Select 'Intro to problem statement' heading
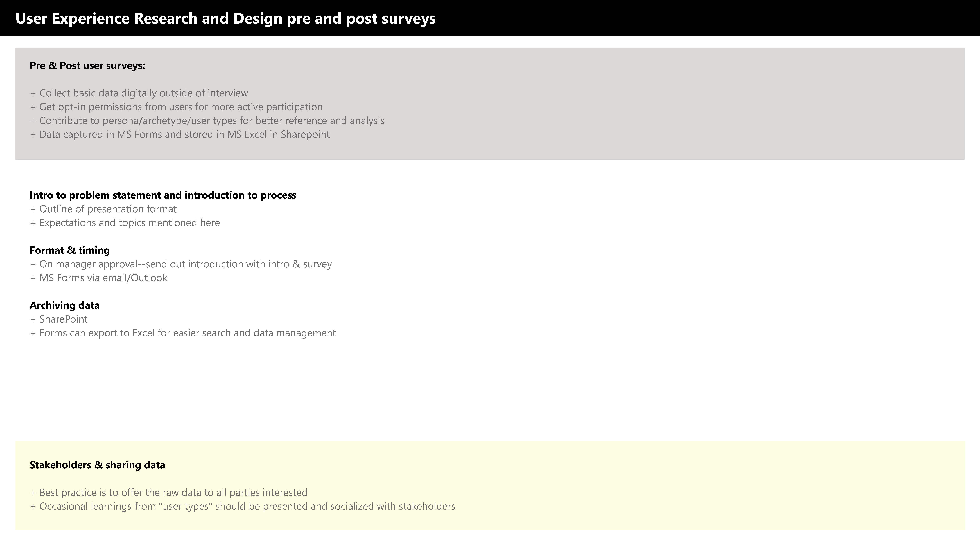The image size is (980, 551). point(163,195)
